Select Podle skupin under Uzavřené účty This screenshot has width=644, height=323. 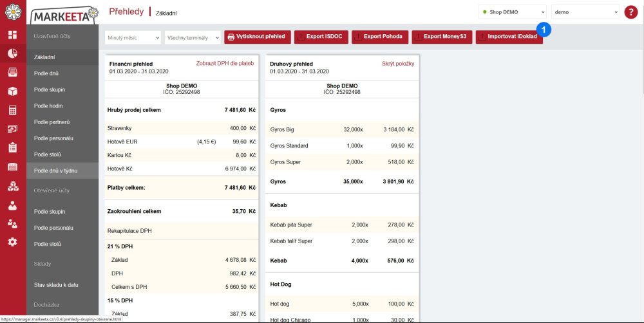click(x=62, y=89)
